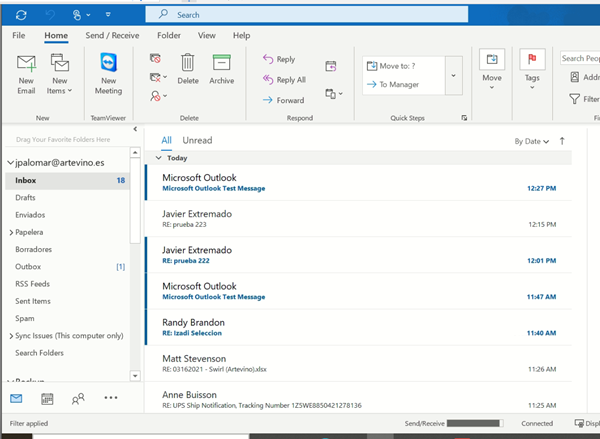Click the Send/Receive sync icon in title bar
The image size is (600, 439).
19,15
